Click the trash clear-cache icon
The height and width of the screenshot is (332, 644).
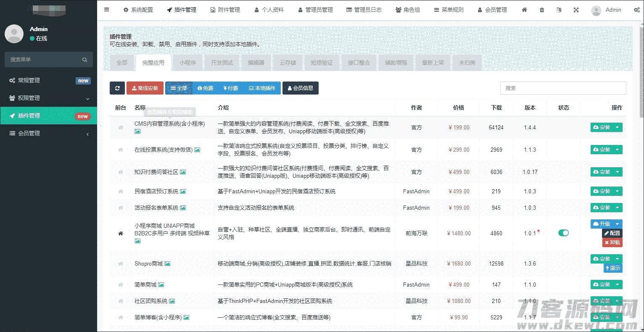tap(542, 10)
